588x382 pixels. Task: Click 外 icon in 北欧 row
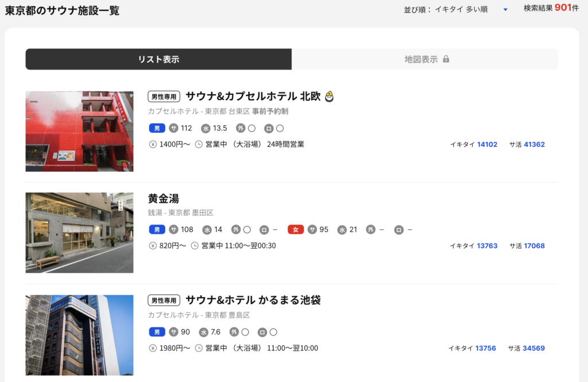(241, 128)
